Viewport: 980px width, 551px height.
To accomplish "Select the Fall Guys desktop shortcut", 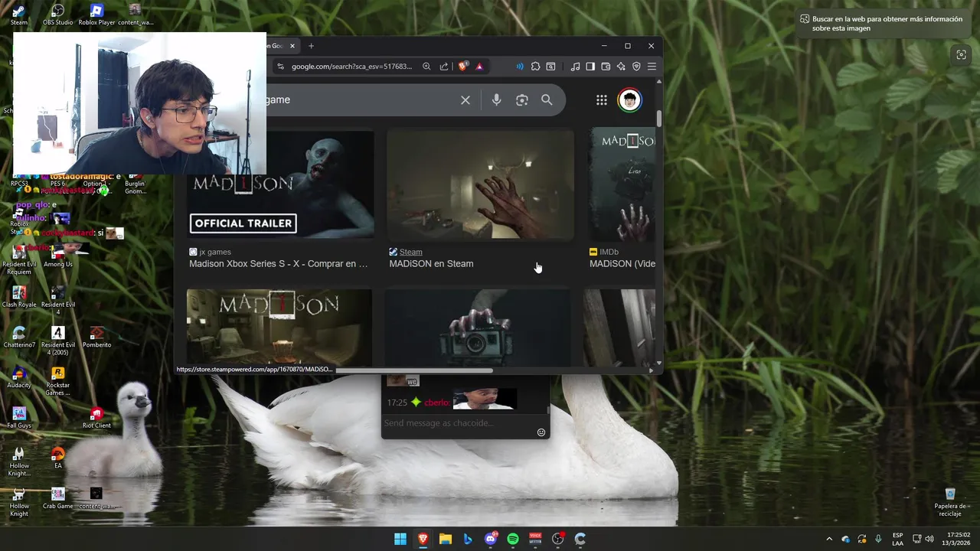I will pyautogui.click(x=19, y=417).
